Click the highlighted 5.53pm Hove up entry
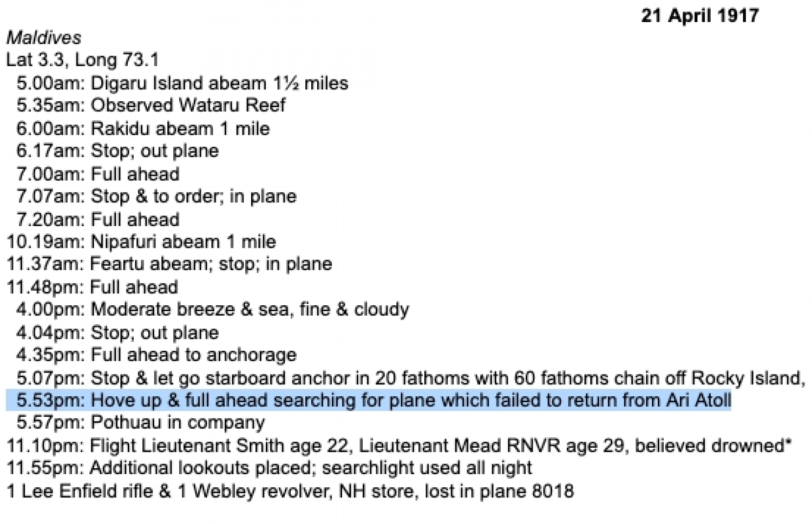 [374, 401]
